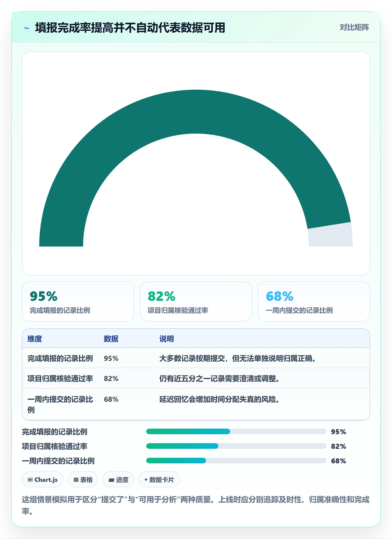Click table cell 一周内提交的记录比例

coord(60,405)
